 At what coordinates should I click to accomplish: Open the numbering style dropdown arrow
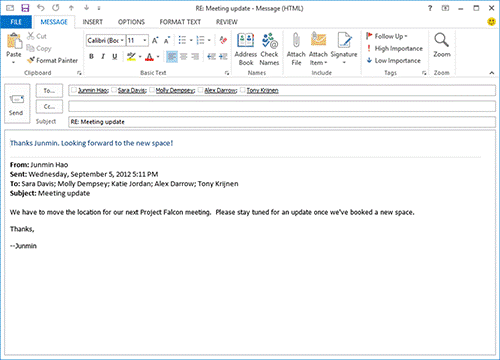point(209,41)
